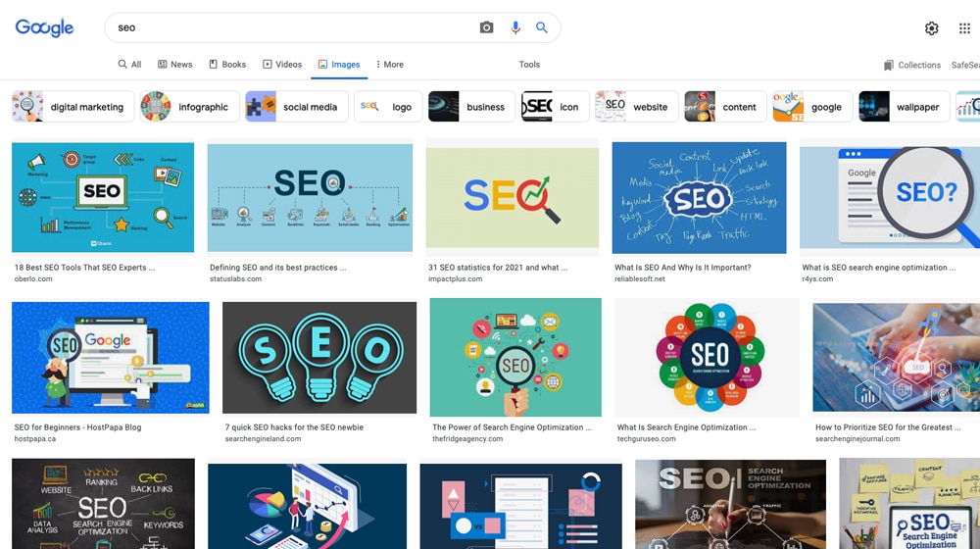Filter by google chip
This screenshot has height=549, width=980.
(x=812, y=106)
